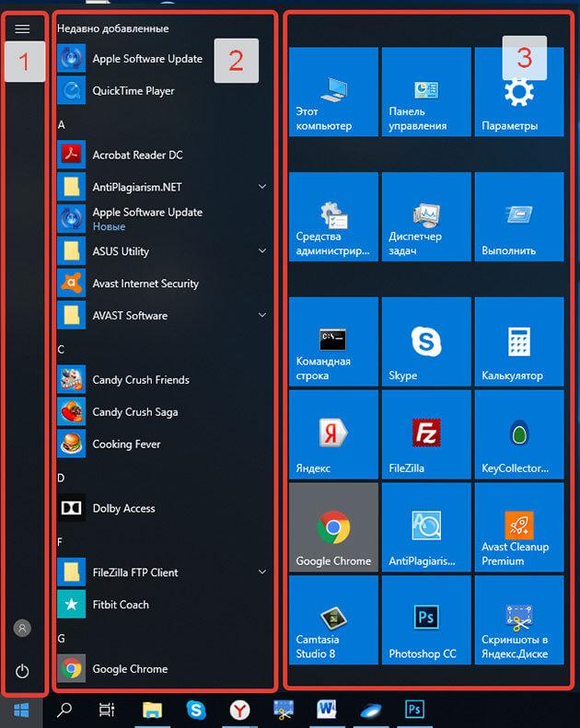Open Candy Crush Friends in the list
580x728 pixels.
tap(164, 380)
